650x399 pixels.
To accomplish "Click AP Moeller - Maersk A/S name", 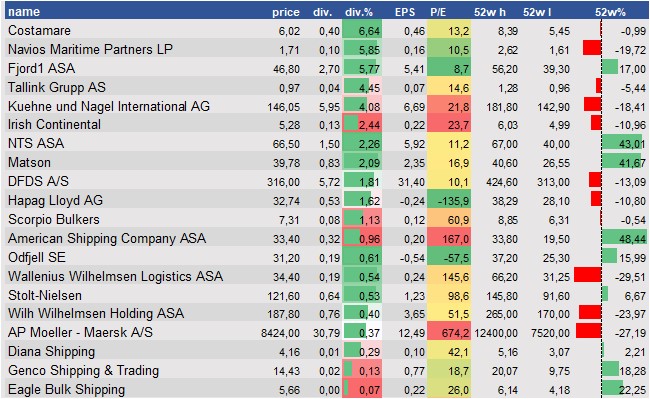I will [x=80, y=332].
